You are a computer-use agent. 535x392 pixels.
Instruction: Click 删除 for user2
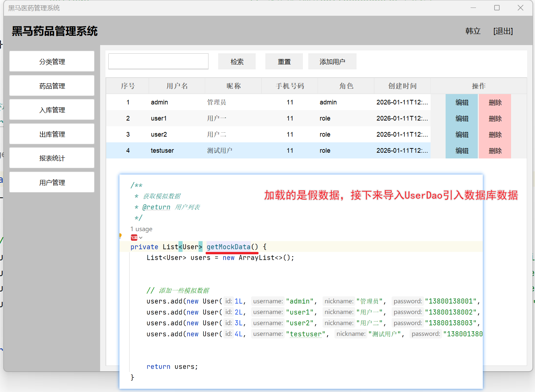pyautogui.click(x=495, y=134)
